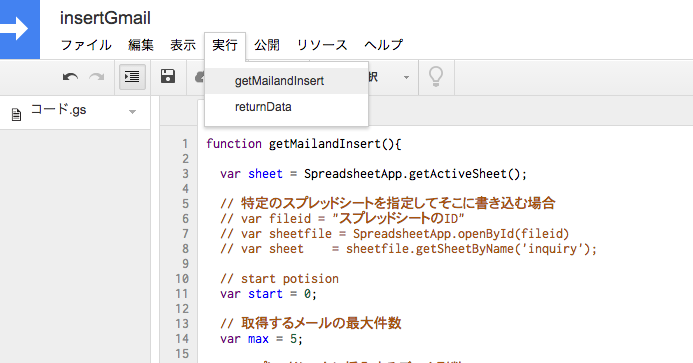
Task: Click the comment 取得するメールの最大件数
Action: (311, 323)
